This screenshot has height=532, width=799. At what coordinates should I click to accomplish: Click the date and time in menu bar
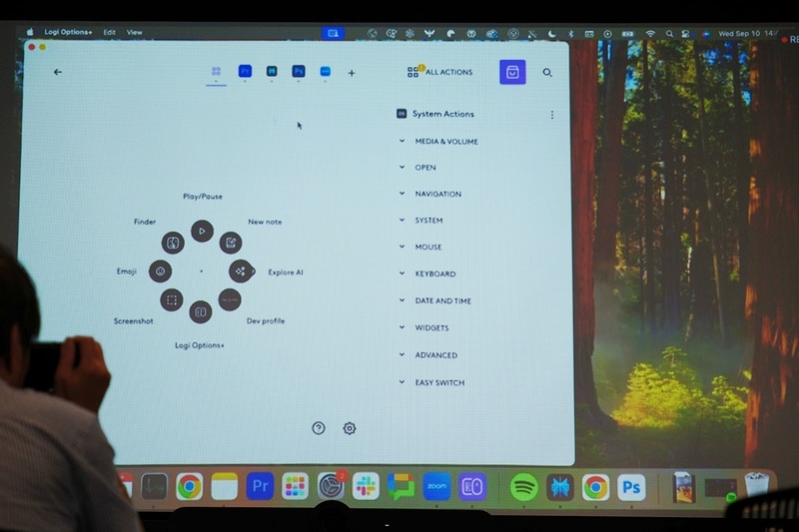(748, 34)
